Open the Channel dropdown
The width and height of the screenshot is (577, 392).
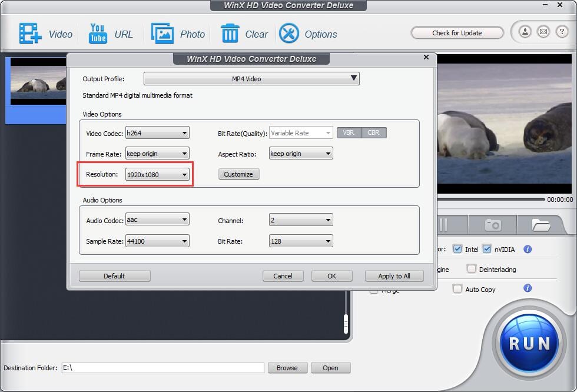tap(301, 220)
